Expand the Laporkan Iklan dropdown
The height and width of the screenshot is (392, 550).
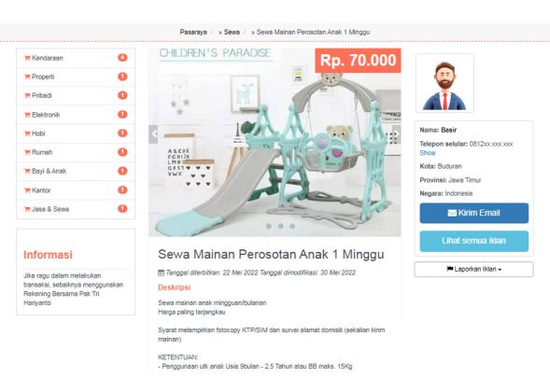[x=473, y=270]
